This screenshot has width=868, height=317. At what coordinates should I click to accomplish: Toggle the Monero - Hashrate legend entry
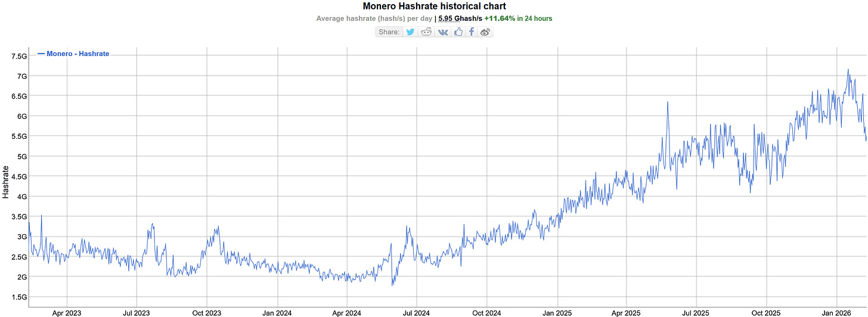click(73, 54)
